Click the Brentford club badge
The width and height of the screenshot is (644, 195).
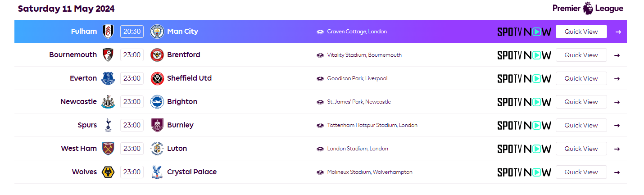157,55
